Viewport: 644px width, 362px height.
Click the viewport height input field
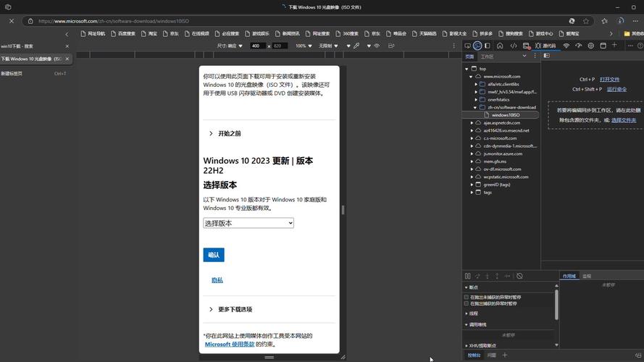click(280, 46)
